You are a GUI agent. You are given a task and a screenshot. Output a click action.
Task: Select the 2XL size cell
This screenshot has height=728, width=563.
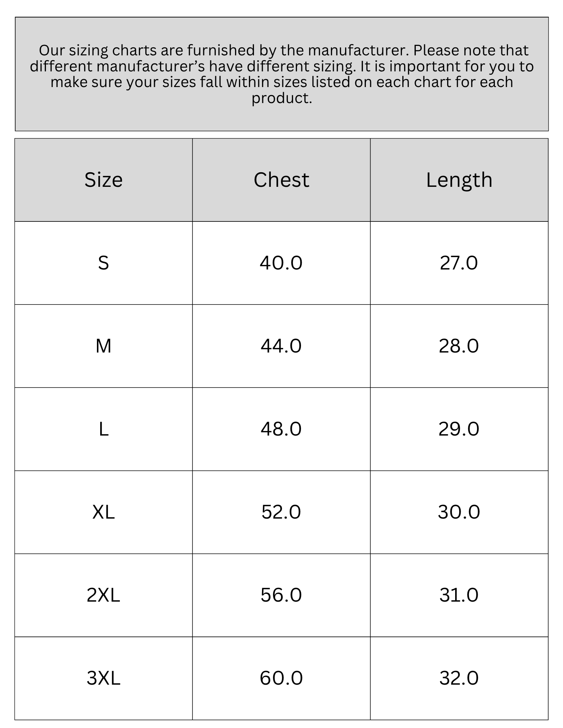pyautogui.click(x=103, y=595)
